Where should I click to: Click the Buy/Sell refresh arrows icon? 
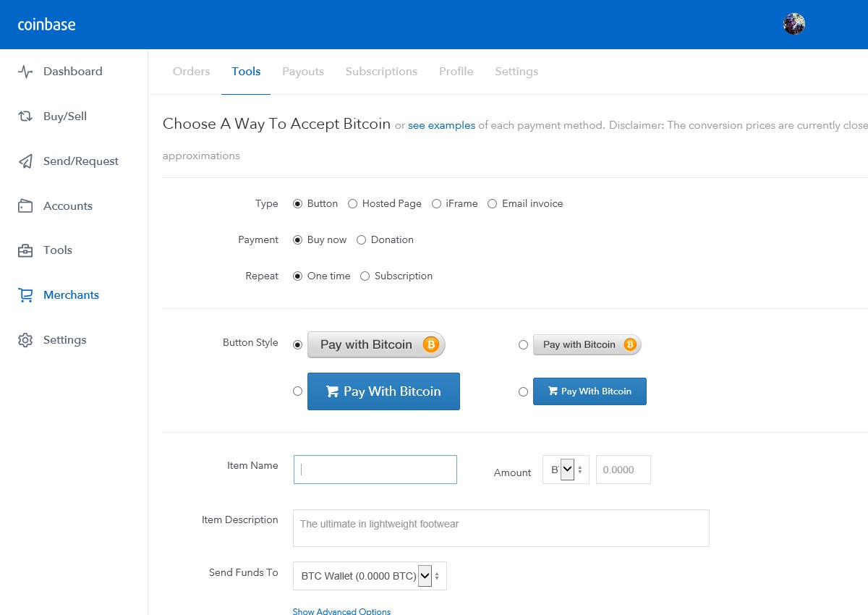tap(25, 116)
